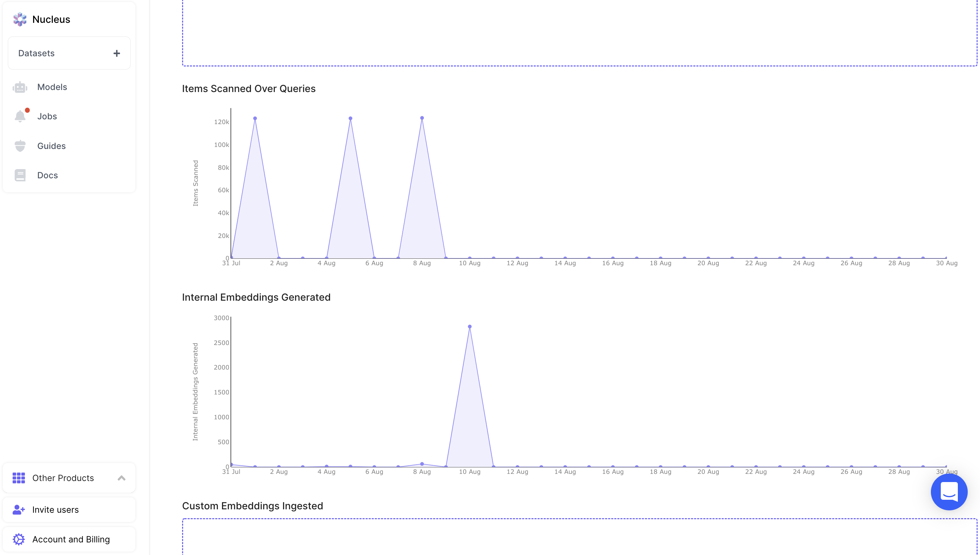Click the Docs book icon
The width and height of the screenshot is (980, 555).
pos(20,175)
